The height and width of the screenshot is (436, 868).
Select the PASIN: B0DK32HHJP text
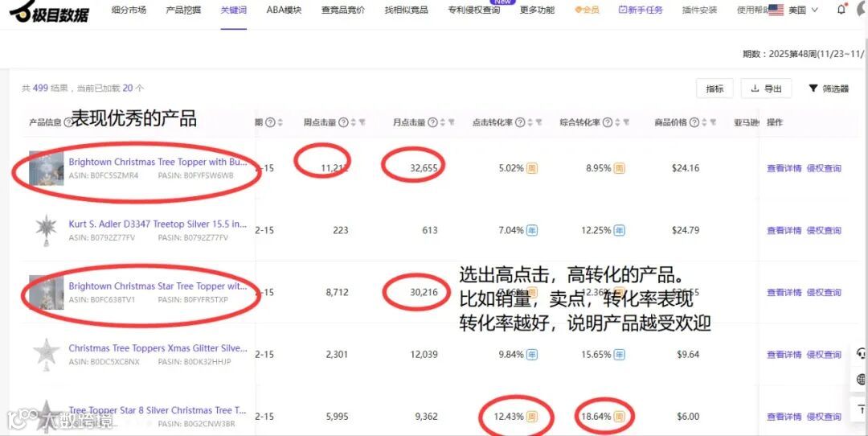(194, 362)
